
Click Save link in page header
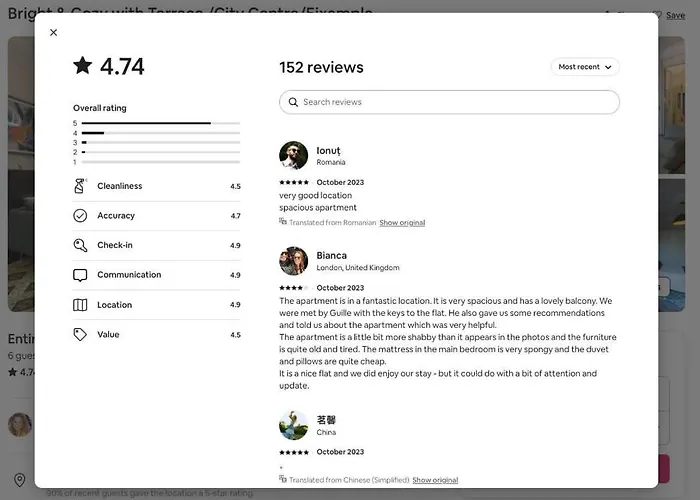click(x=675, y=16)
